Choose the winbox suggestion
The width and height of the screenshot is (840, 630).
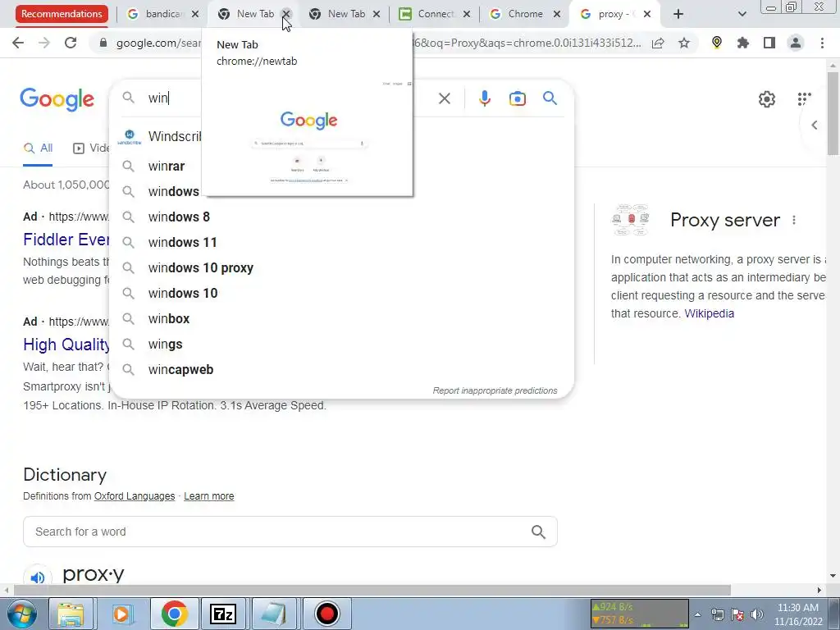tap(341, 319)
